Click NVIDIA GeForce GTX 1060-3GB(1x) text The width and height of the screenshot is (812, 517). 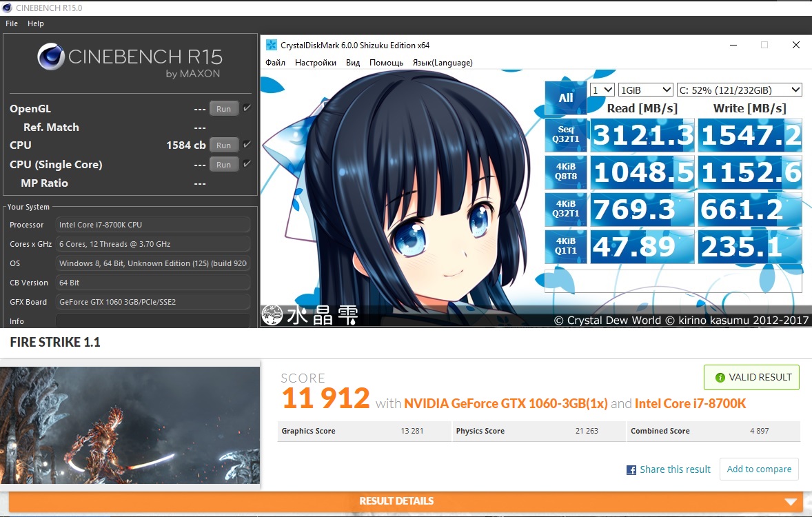coord(505,403)
